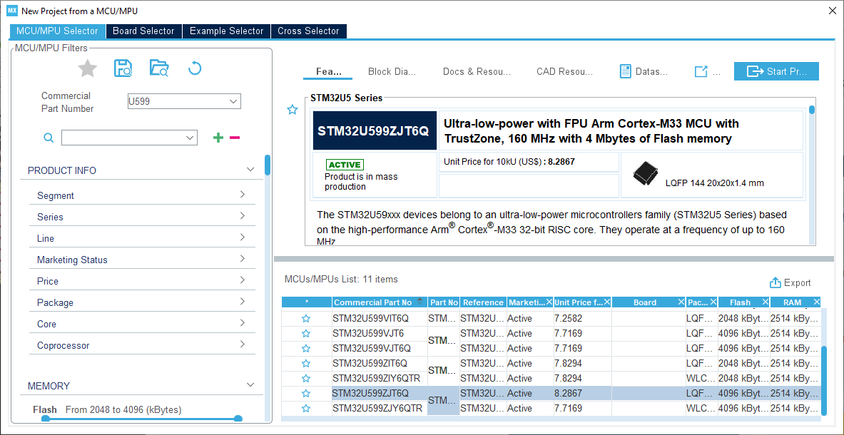This screenshot has height=435, width=844.
Task: Switch to the Cross Selector tab
Action: pos(308,31)
